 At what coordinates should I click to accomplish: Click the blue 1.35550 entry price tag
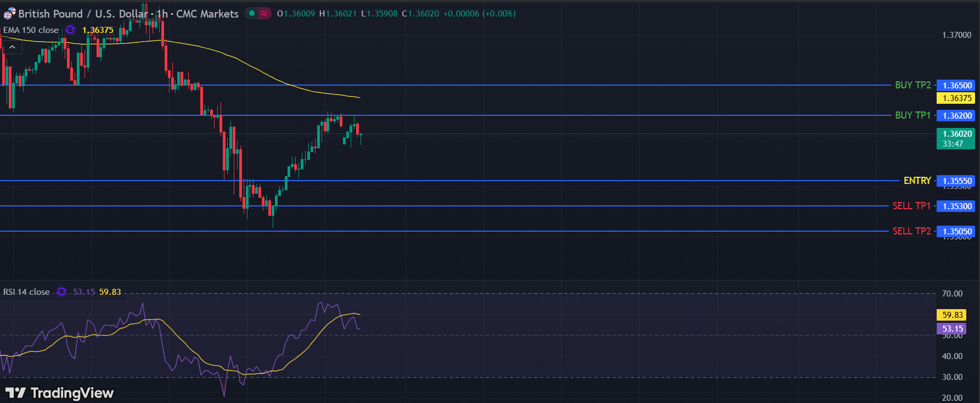(956, 181)
